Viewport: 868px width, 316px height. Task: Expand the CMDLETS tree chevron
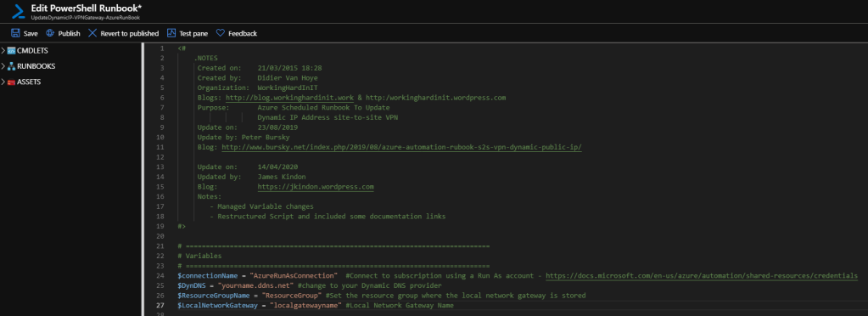click(3, 51)
